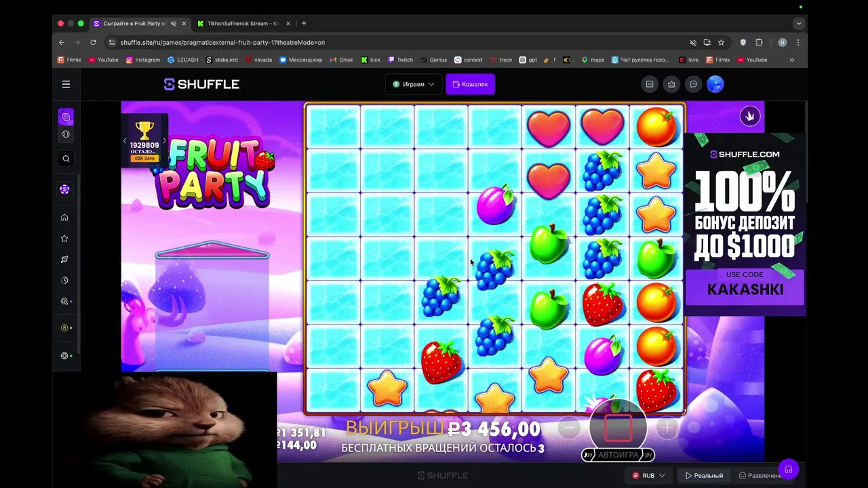
Task: Open the yellow coin icon in sidebar
Action: [x=64, y=328]
